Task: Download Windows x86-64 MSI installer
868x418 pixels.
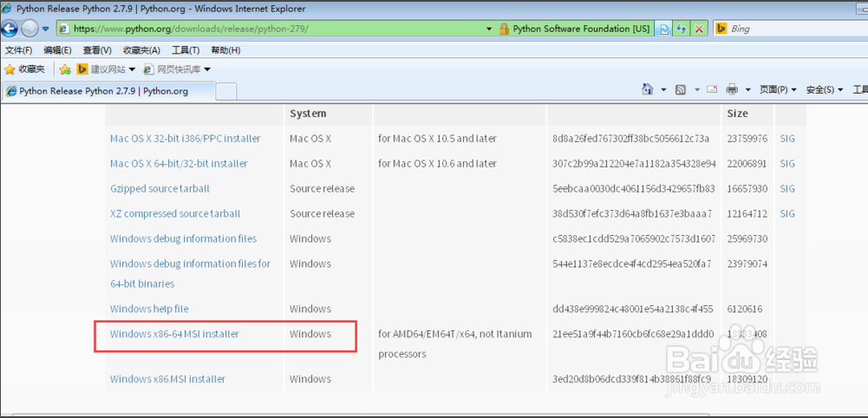Action: [x=174, y=334]
